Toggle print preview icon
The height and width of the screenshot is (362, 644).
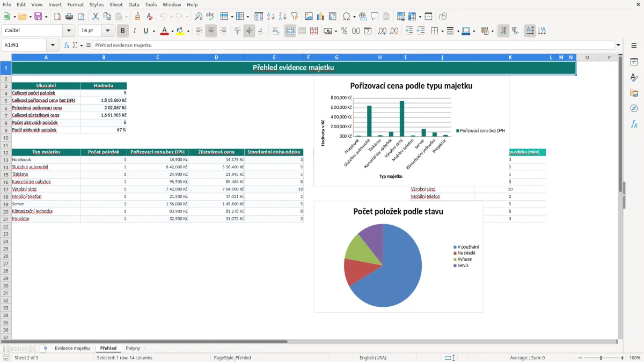click(81, 17)
